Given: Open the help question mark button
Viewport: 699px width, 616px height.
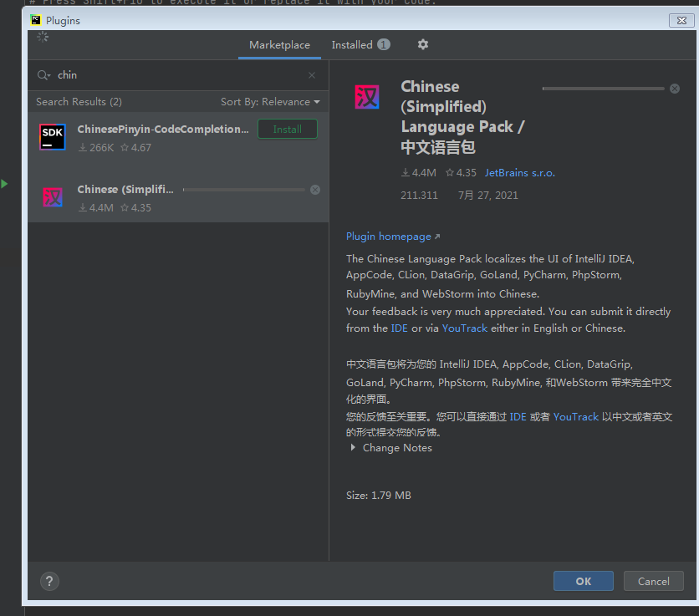Looking at the screenshot, I should pyautogui.click(x=49, y=581).
